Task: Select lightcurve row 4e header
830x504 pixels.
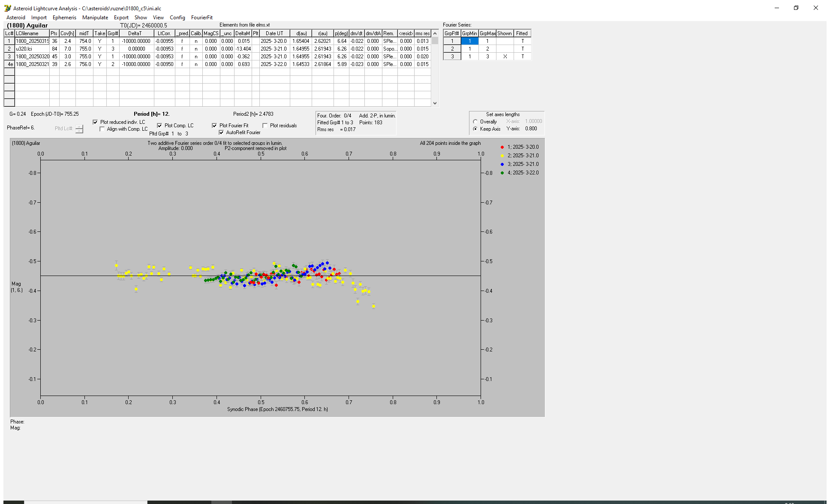Action: [x=9, y=64]
